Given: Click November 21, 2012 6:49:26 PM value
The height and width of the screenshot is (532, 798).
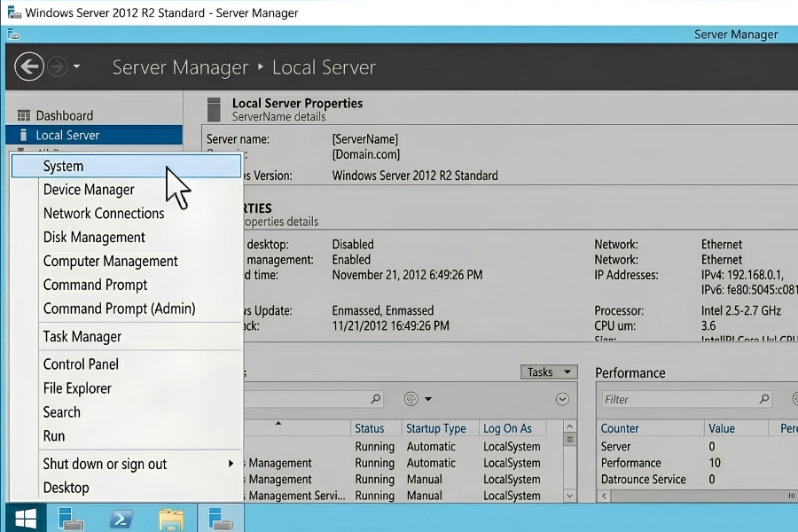Looking at the screenshot, I should [407, 275].
